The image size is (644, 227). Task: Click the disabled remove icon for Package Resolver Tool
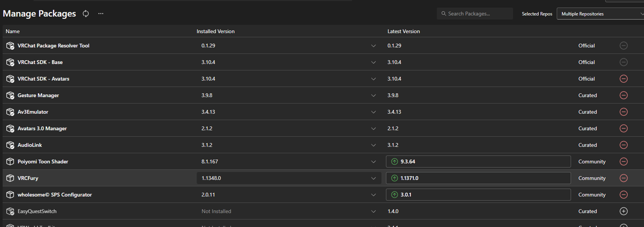(624, 46)
